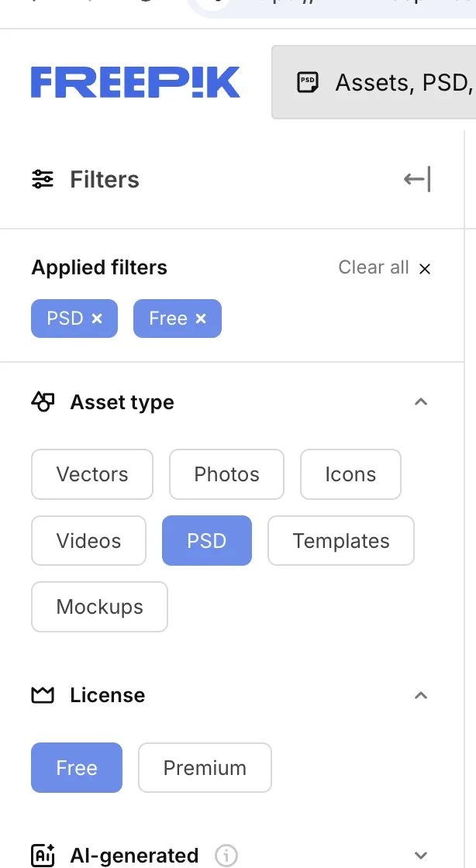Select the Premium license option

205,768
